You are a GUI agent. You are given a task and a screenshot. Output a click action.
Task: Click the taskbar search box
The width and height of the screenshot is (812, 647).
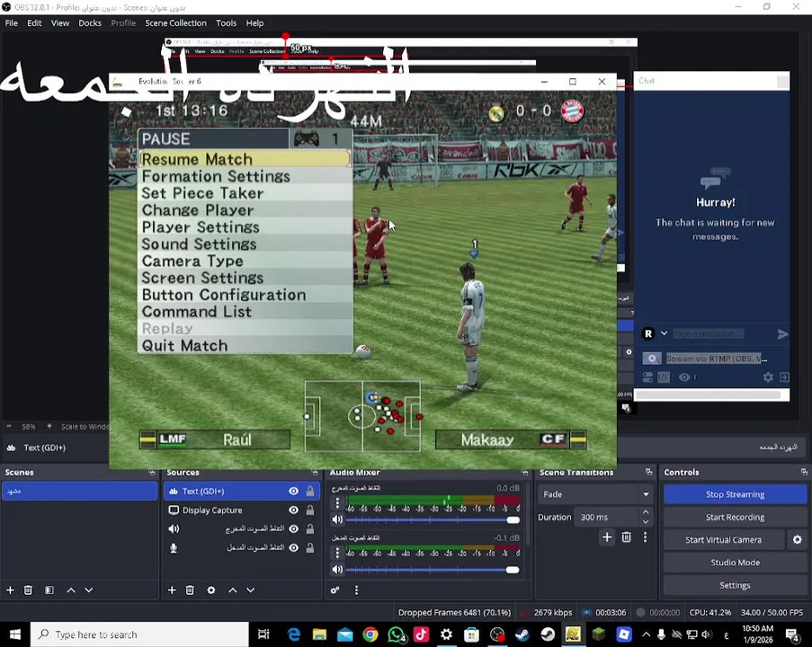click(x=139, y=634)
